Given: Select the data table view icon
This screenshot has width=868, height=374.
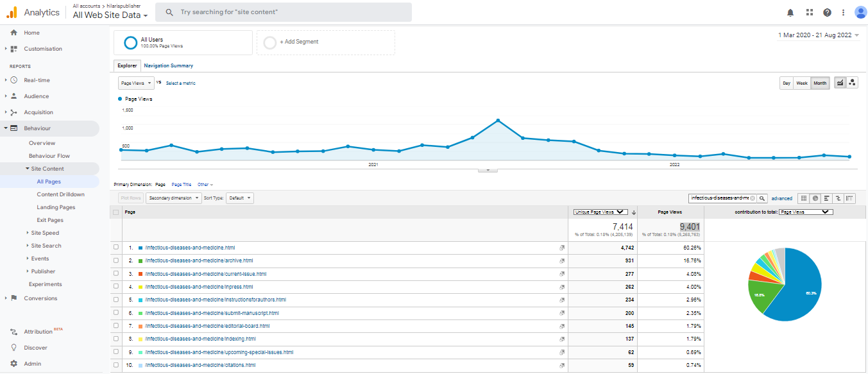Looking at the screenshot, I should click(803, 199).
